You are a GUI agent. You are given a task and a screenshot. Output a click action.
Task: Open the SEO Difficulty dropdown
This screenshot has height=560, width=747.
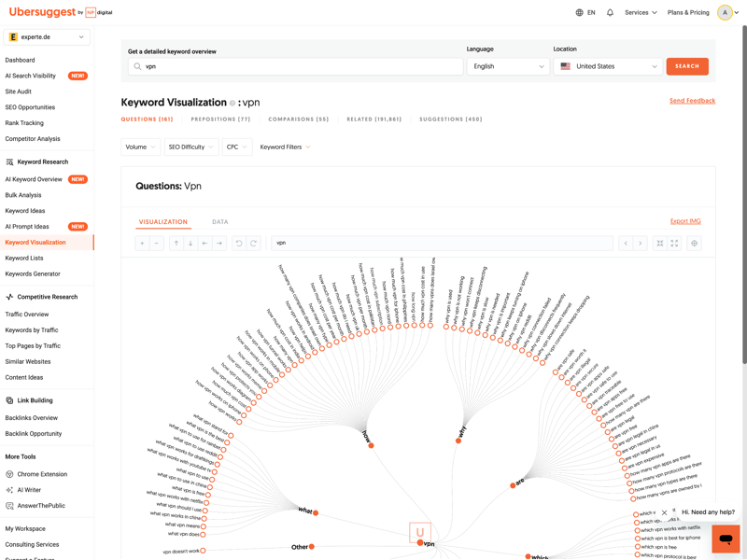click(x=190, y=147)
